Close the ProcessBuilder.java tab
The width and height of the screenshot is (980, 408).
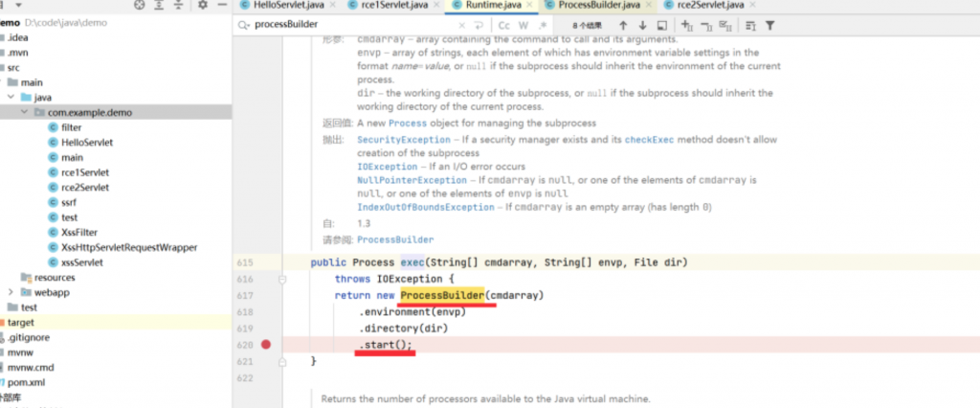click(x=648, y=5)
